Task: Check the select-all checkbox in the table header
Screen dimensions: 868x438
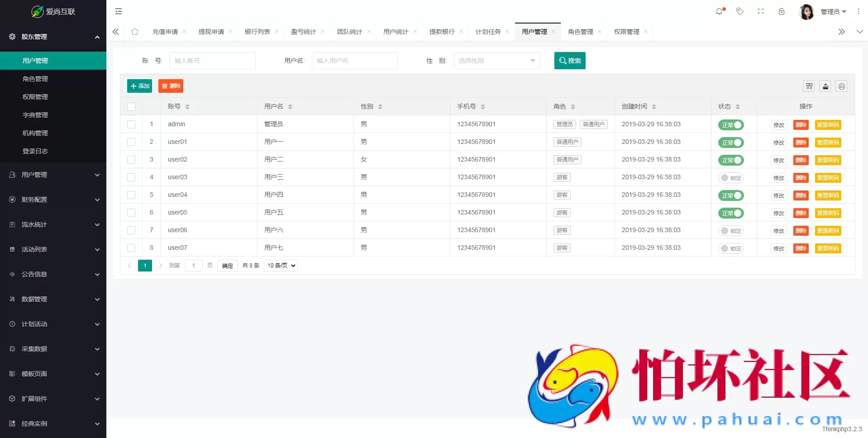Action: coord(131,107)
